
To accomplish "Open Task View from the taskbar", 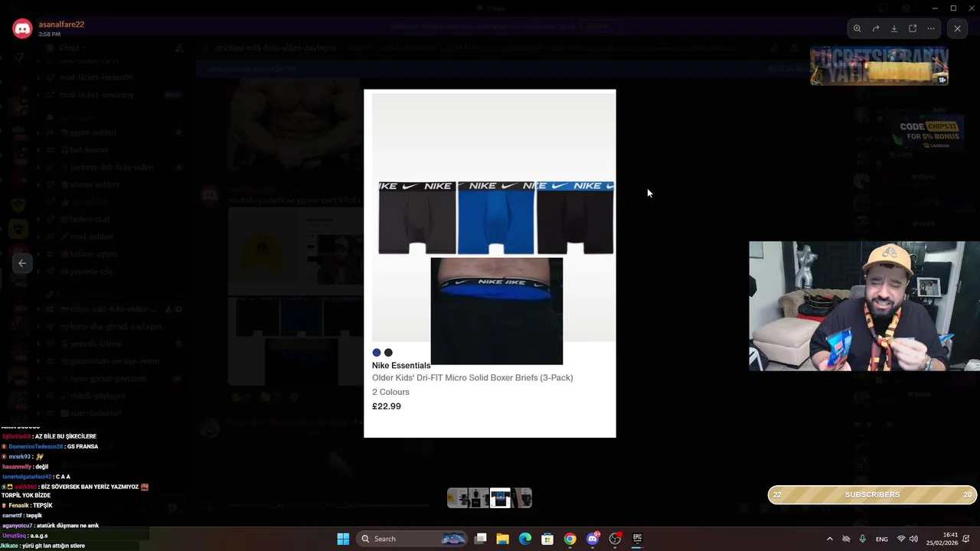I will [x=480, y=539].
